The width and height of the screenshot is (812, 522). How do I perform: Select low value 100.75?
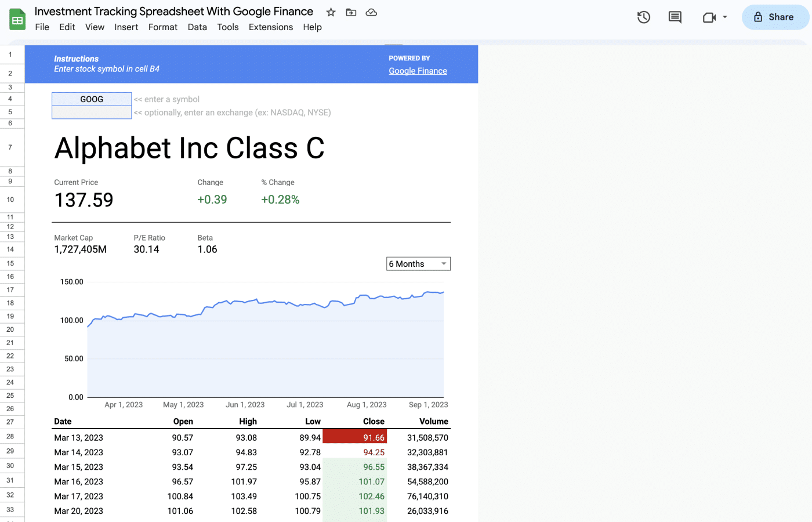click(x=308, y=496)
